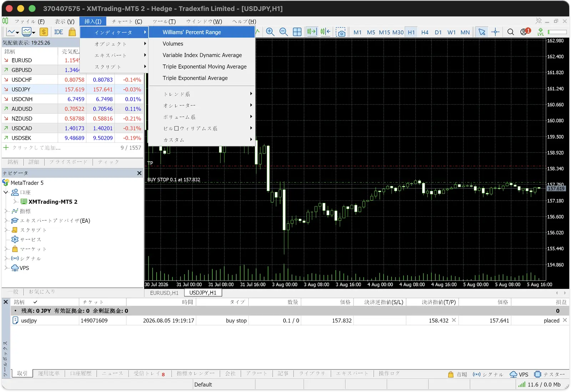This screenshot has width=571, height=392.
Task: Choose Volumes from indicator menu
Action: (x=202, y=44)
